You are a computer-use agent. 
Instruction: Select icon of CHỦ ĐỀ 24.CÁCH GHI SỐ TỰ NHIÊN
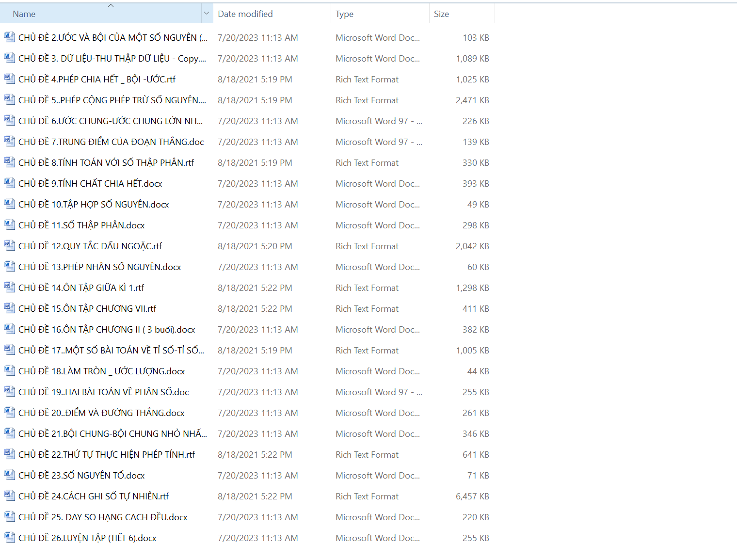10,496
